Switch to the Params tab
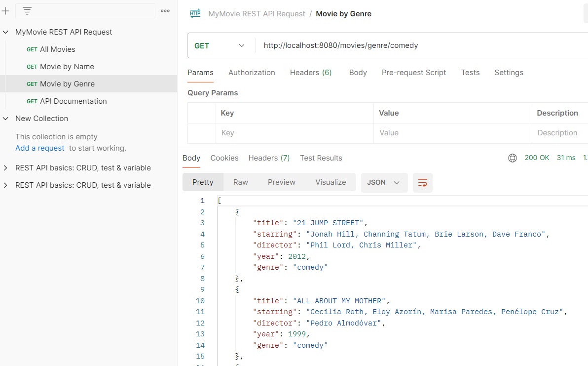588x366 pixels. 200,73
